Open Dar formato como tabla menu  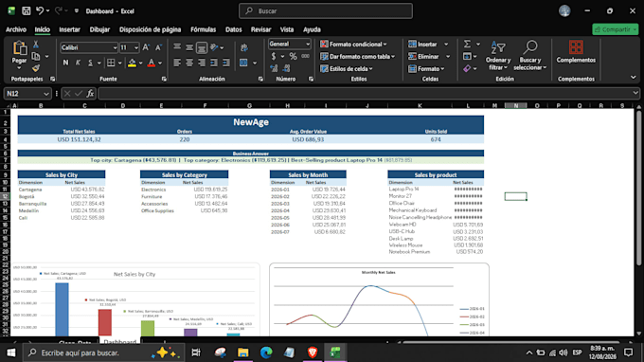(x=358, y=56)
